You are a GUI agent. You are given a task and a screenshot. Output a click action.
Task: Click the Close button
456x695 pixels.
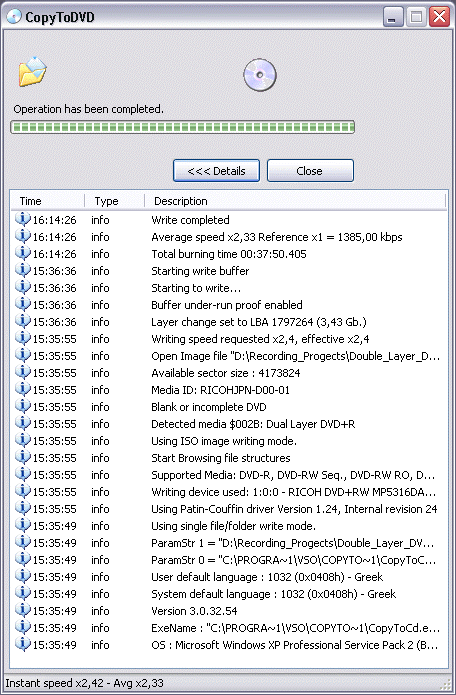(x=310, y=171)
